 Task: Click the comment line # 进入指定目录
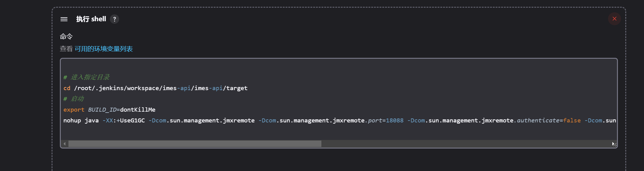point(86,77)
